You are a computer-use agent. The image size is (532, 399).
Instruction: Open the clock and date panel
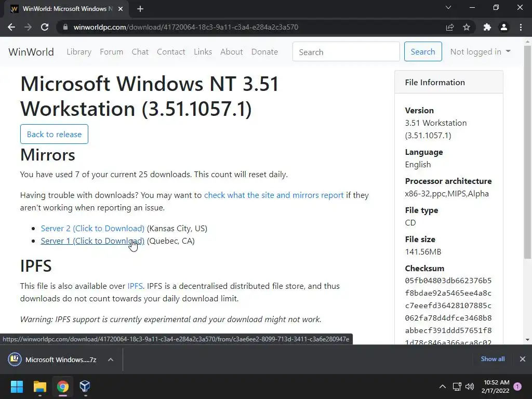[x=496, y=387]
